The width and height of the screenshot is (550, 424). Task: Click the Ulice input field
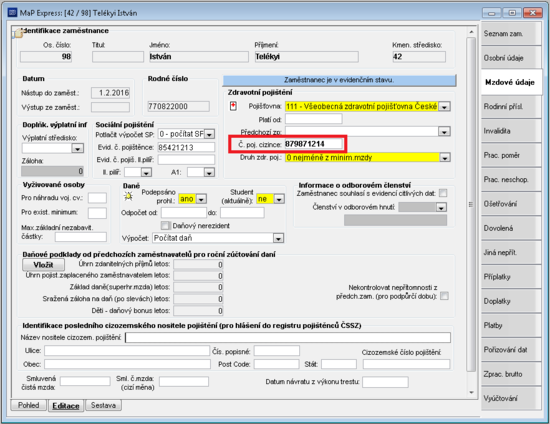tap(127, 351)
